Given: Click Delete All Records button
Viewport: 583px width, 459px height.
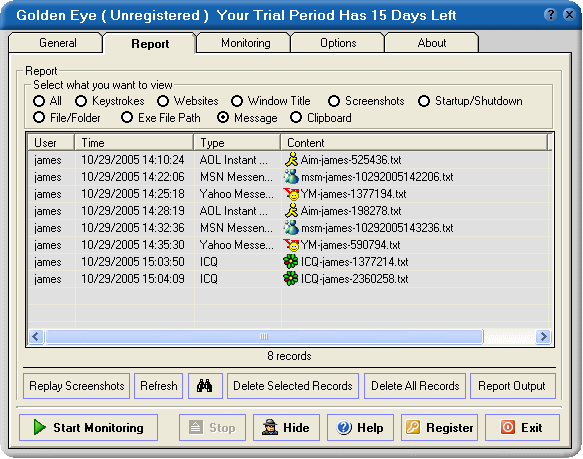Looking at the screenshot, I should click(415, 386).
